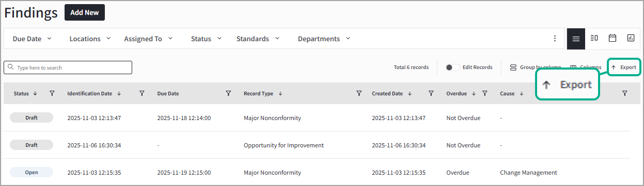Open the Overdue column filter funnel

pos(485,93)
